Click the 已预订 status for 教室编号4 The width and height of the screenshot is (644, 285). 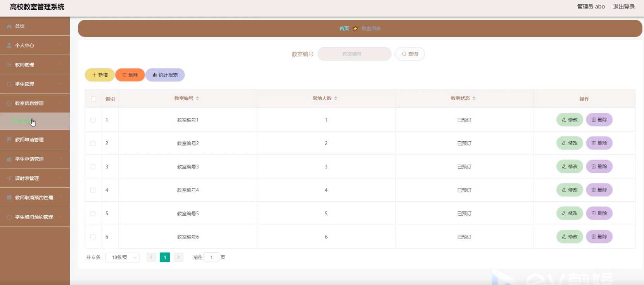[464, 190]
